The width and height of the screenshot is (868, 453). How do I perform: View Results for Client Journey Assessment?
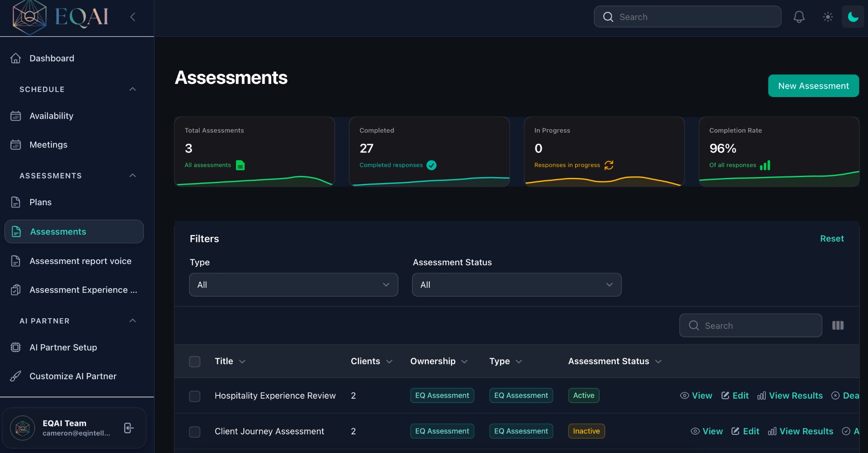[801, 431]
